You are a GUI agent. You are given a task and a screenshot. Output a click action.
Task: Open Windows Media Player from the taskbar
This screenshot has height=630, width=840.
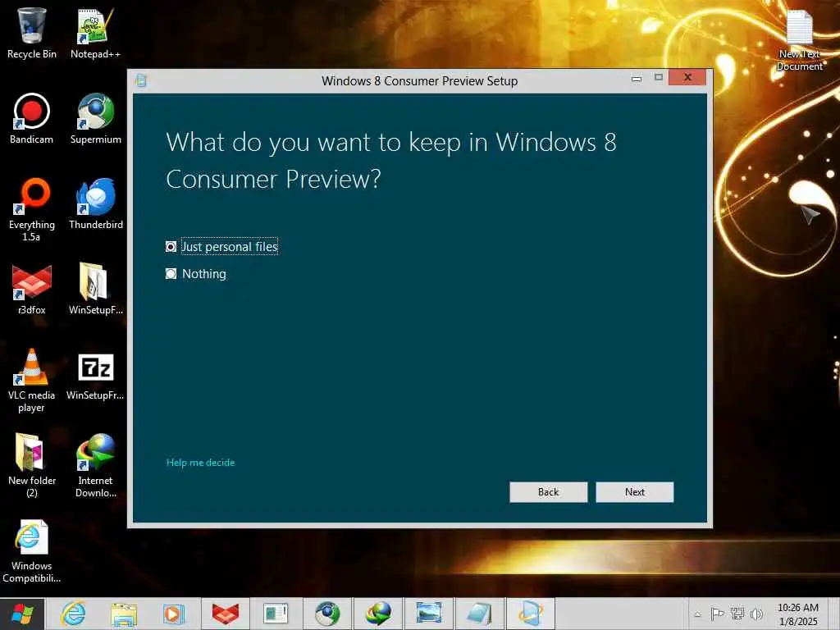(174, 614)
